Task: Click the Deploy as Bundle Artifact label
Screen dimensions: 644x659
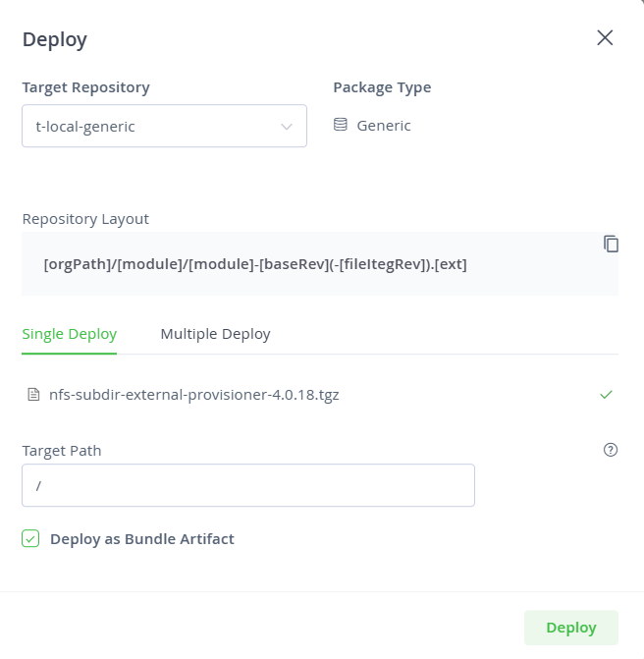Action: point(142,539)
